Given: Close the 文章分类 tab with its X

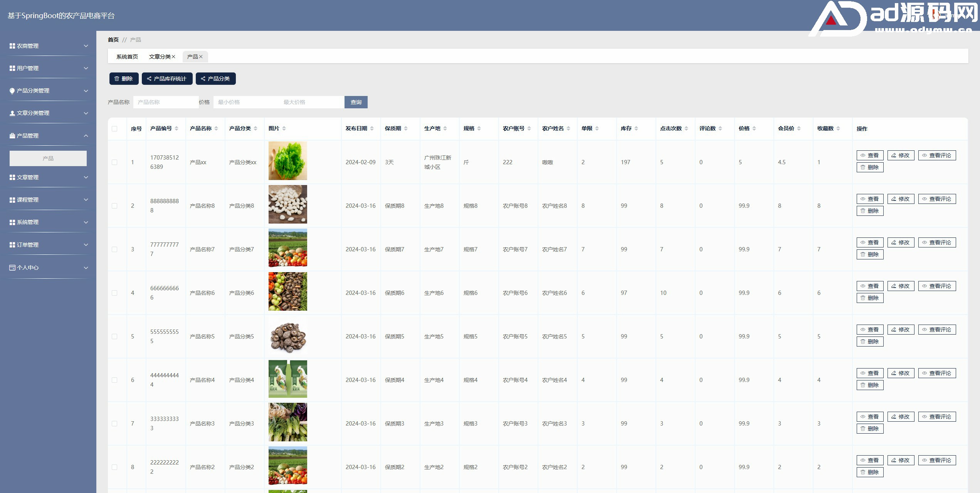Looking at the screenshot, I should 173,57.
